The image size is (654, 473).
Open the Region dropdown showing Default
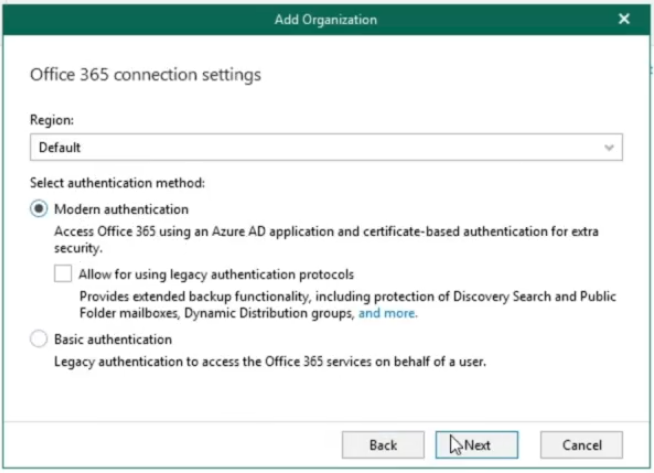(326, 147)
